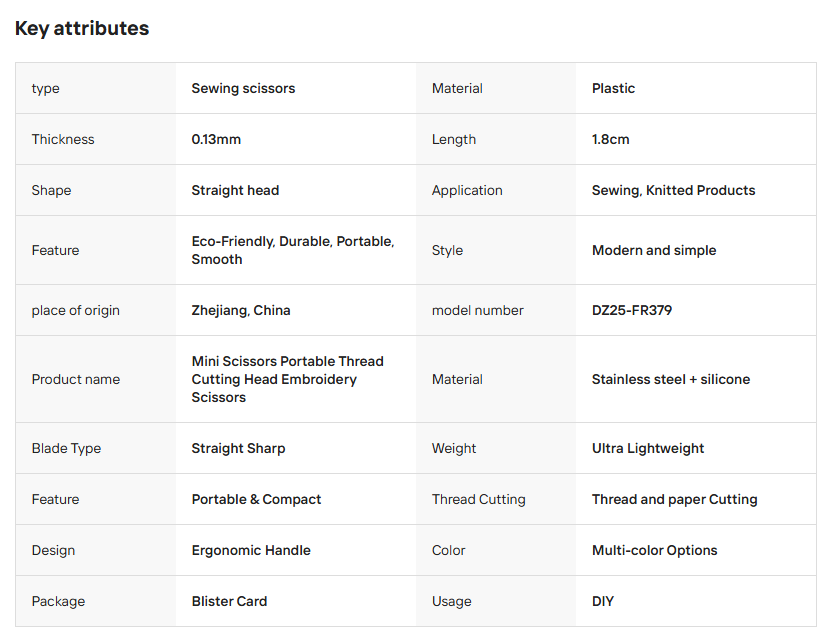Select the Sewing scissors type value
818x630 pixels.
pyautogui.click(x=243, y=88)
